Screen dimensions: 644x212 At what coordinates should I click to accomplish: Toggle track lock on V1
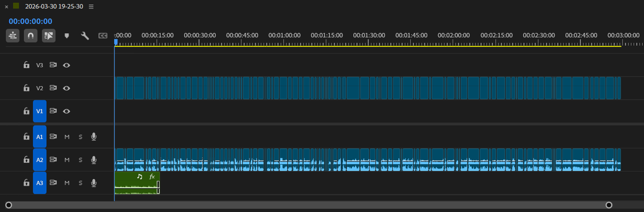(26, 111)
